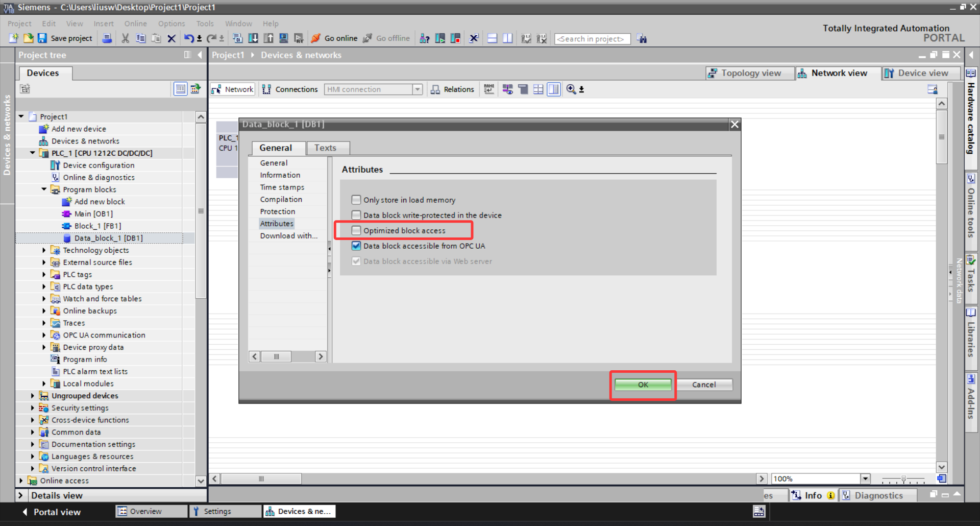980x526 pixels.
Task: Click the Compile icon in toolbar
Action: tap(237, 38)
